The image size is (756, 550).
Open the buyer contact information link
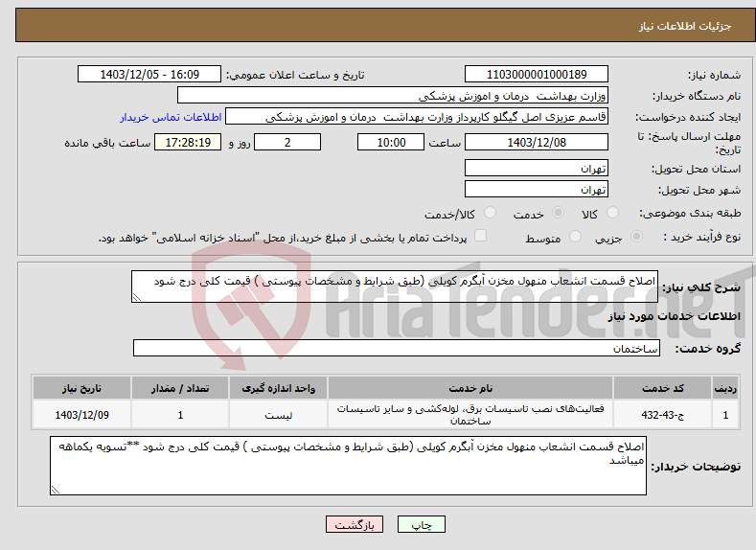pos(171,117)
